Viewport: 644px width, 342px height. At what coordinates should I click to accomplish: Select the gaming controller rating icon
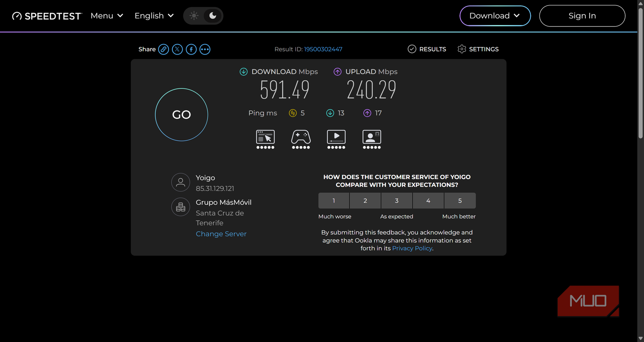click(x=301, y=139)
